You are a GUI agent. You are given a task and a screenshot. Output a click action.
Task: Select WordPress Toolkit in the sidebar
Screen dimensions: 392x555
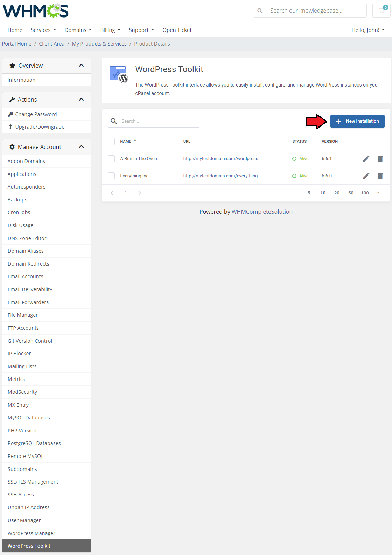(x=47, y=546)
